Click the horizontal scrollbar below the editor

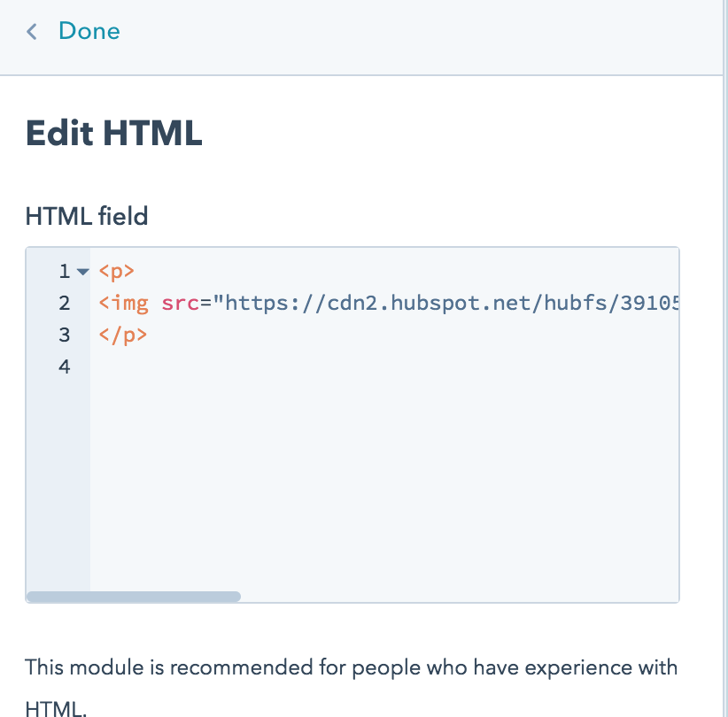pyautogui.click(x=133, y=596)
